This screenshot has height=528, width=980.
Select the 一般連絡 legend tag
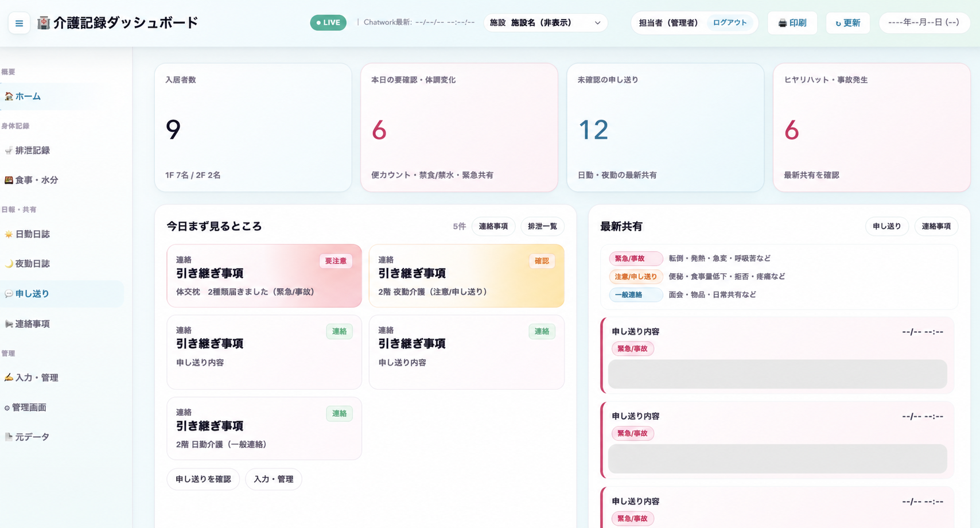point(636,295)
